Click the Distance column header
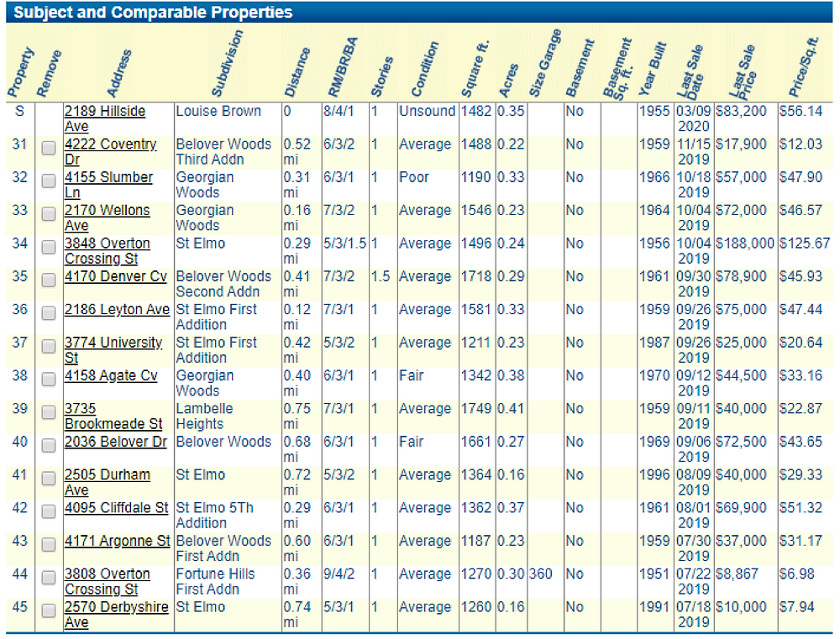This screenshot has width=840, height=639. (x=297, y=71)
